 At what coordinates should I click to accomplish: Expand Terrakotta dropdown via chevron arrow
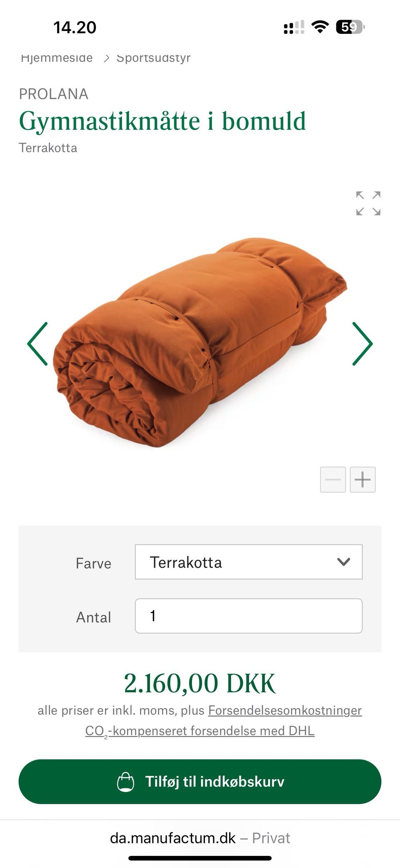(343, 562)
